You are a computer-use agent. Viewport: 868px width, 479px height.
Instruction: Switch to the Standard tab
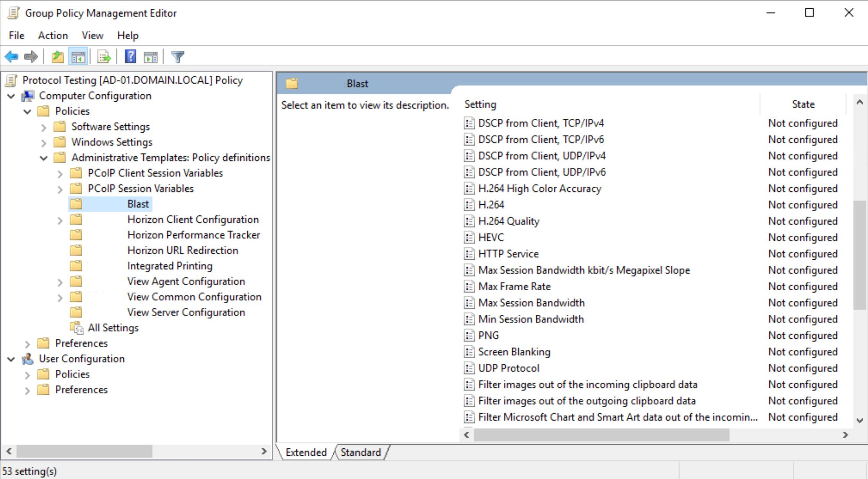coord(360,452)
